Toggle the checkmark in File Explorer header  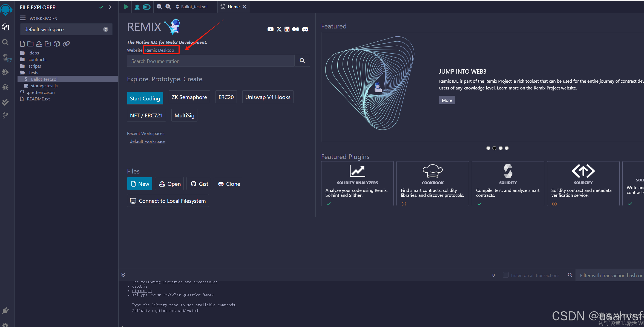pyautogui.click(x=101, y=7)
